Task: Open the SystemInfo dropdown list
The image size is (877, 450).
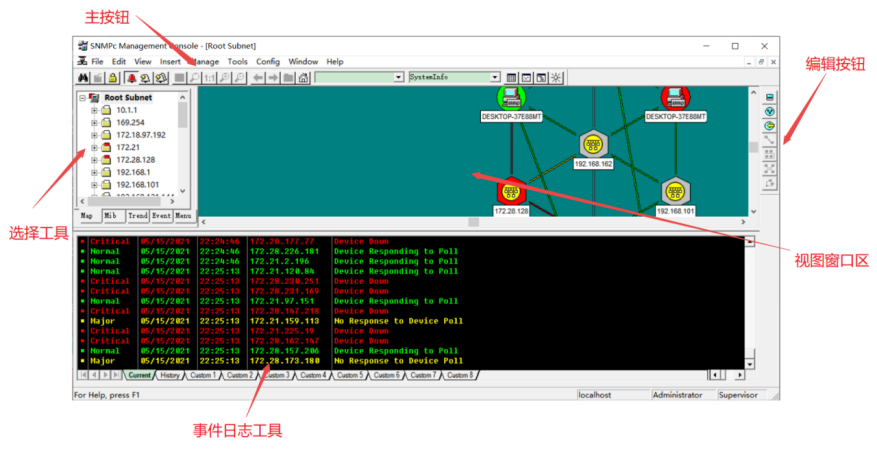Action: (x=495, y=77)
